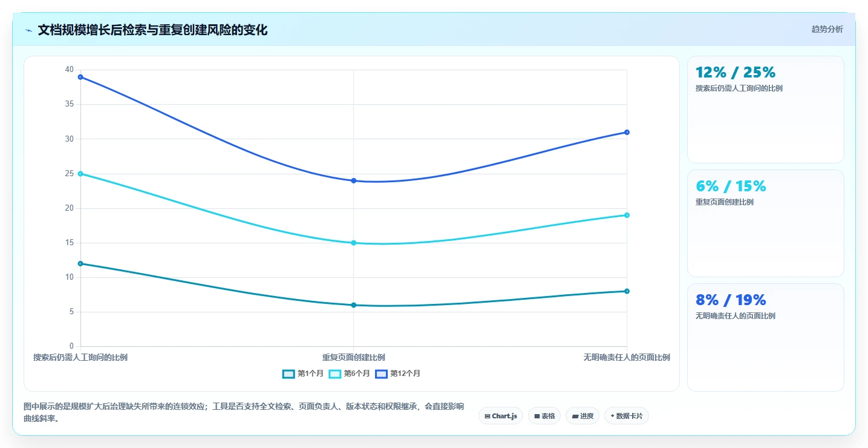Click card caption 搜索后仍需人工询问的比例
Image resolution: width=868 pixels, height=448 pixels.
(739, 88)
